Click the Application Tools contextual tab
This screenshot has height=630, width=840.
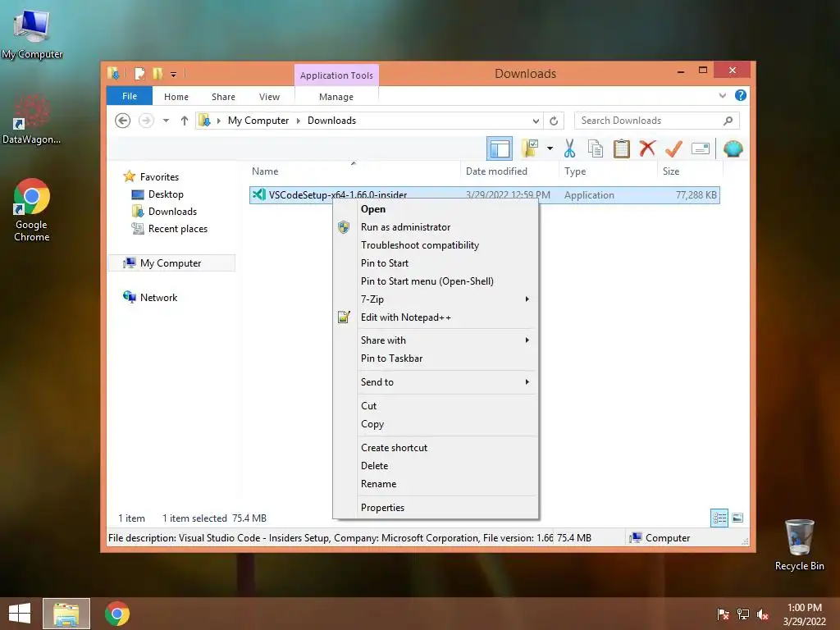(336, 75)
